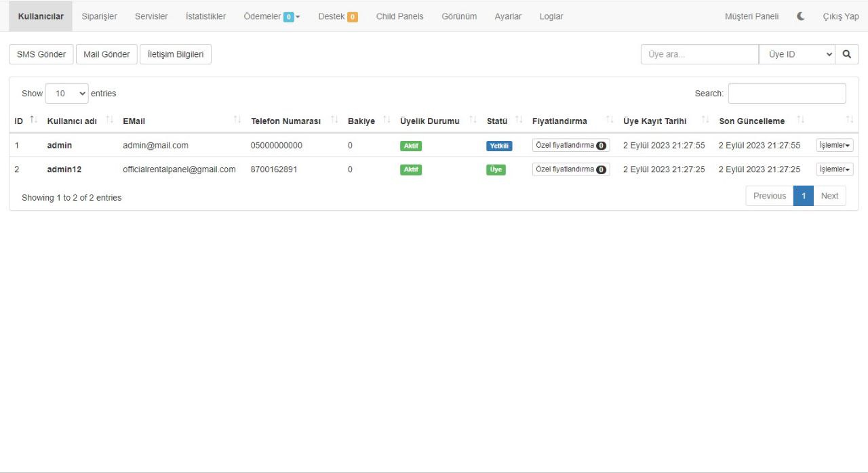This screenshot has height=473, width=868.
Task: Click the Ödemeler notification count badge
Action: [288, 17]
